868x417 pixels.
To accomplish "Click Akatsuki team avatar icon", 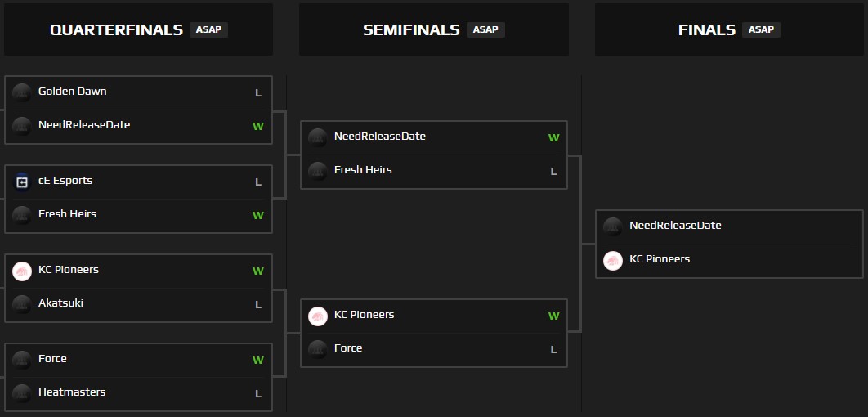I will pyautogui.click(x=22, y=304).
